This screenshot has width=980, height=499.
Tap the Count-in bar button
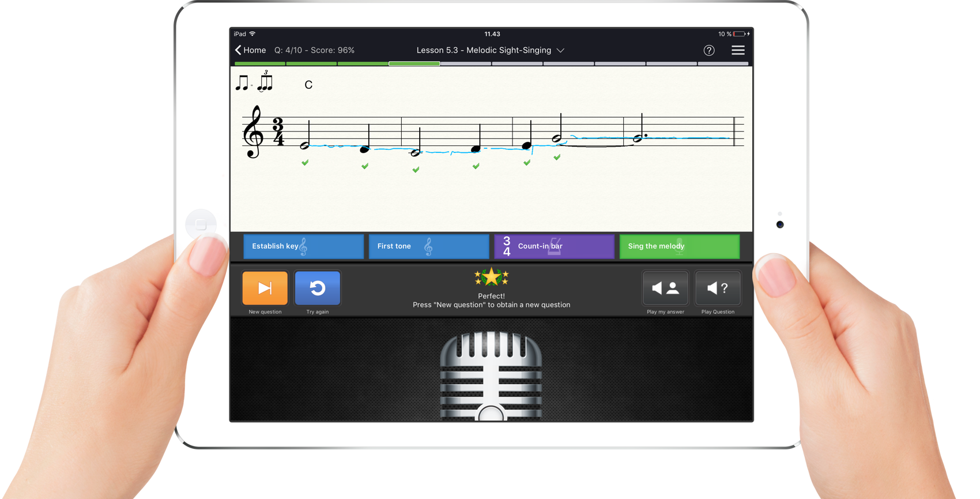coord(554,246)
